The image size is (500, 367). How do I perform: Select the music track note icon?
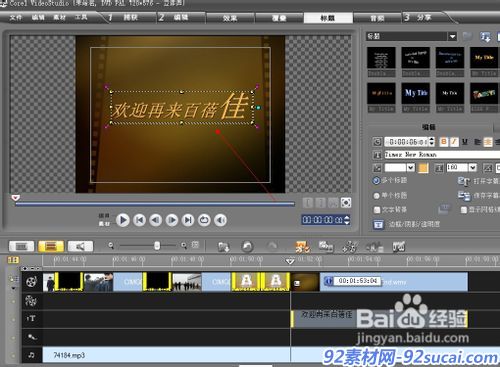(31, 355)
